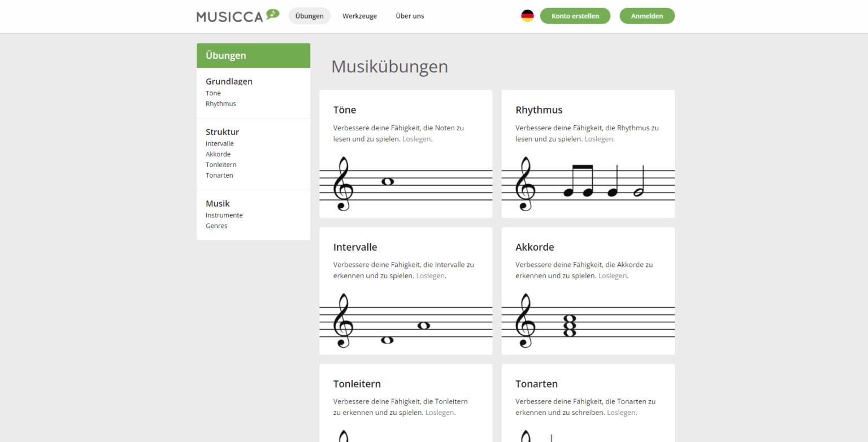
Task: Click Loslegen link in Akkorde card
Action: (x=612, y=276)
